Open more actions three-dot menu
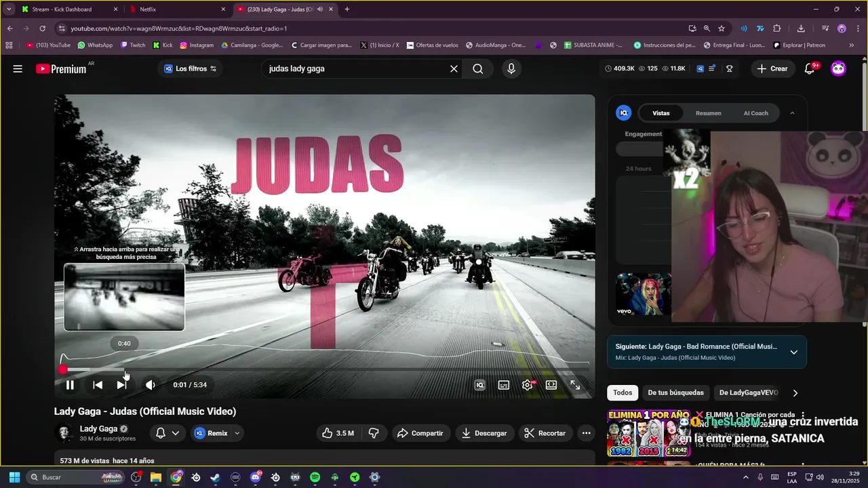 pyautogui.click(x=586, y=433)
